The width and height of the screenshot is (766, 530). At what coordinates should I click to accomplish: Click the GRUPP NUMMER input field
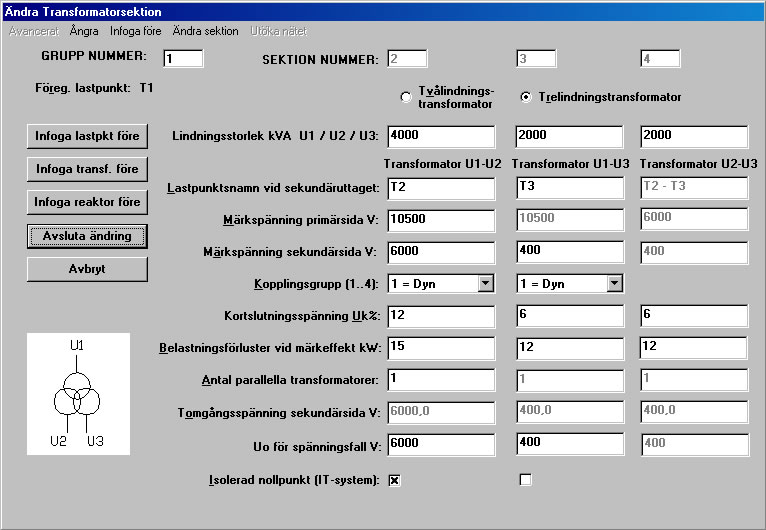[x=183, y=59]
